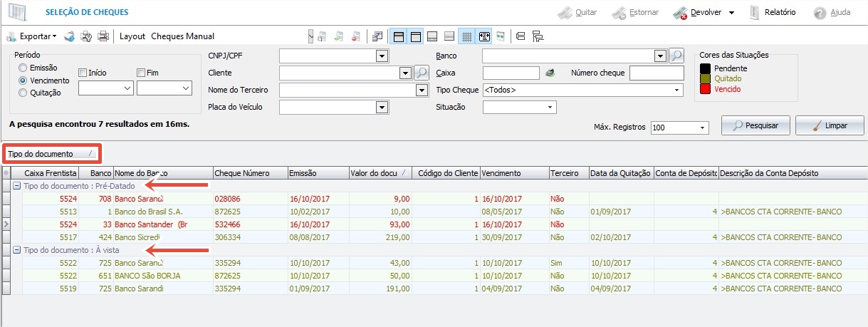Click the magnifier next to Banco field

[676, 56]
